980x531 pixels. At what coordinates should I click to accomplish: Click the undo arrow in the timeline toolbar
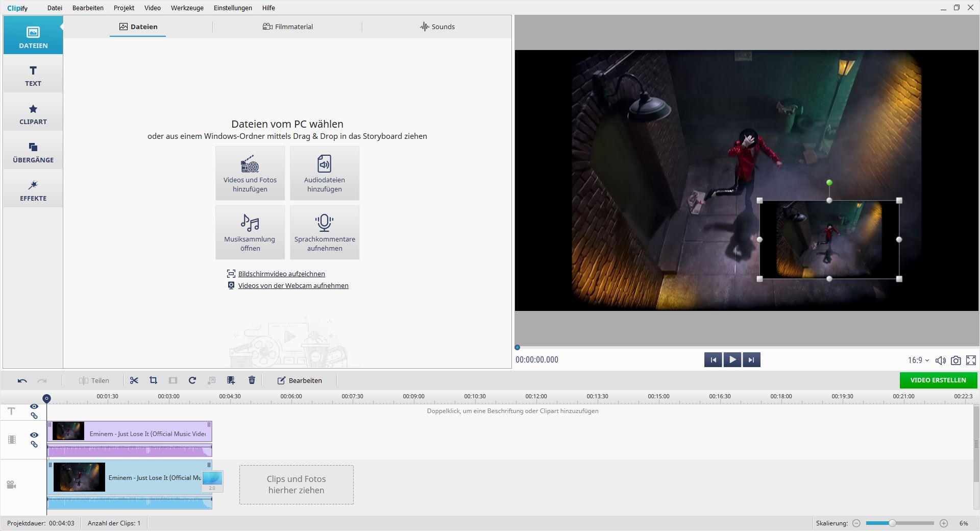point(22,380)
